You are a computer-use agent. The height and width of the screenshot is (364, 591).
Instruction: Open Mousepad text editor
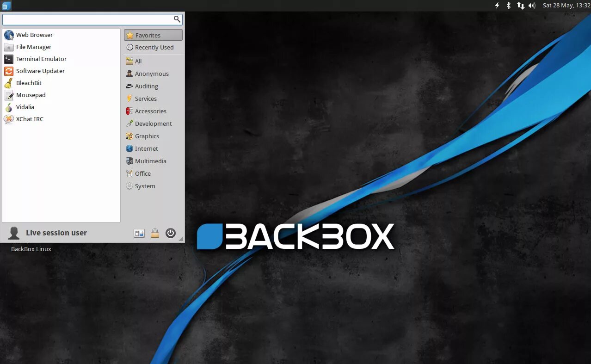coord(61,95)
